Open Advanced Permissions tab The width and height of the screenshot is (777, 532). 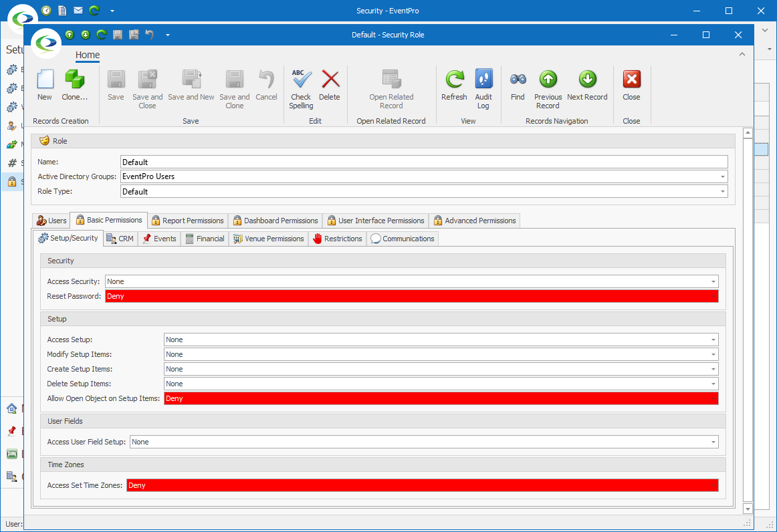(x=475, y=221)
